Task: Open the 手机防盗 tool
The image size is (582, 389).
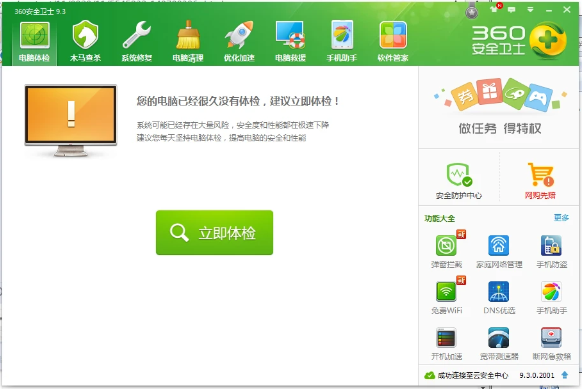Action: coord(552,251)
